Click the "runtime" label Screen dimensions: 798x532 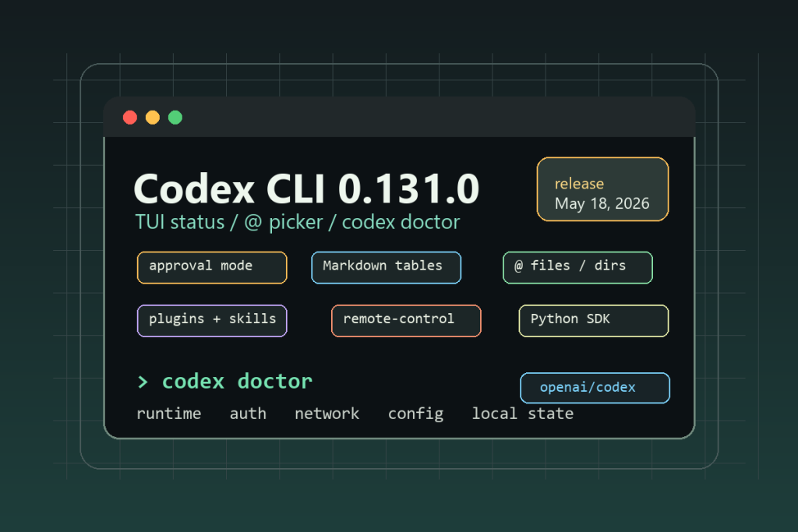168,414
